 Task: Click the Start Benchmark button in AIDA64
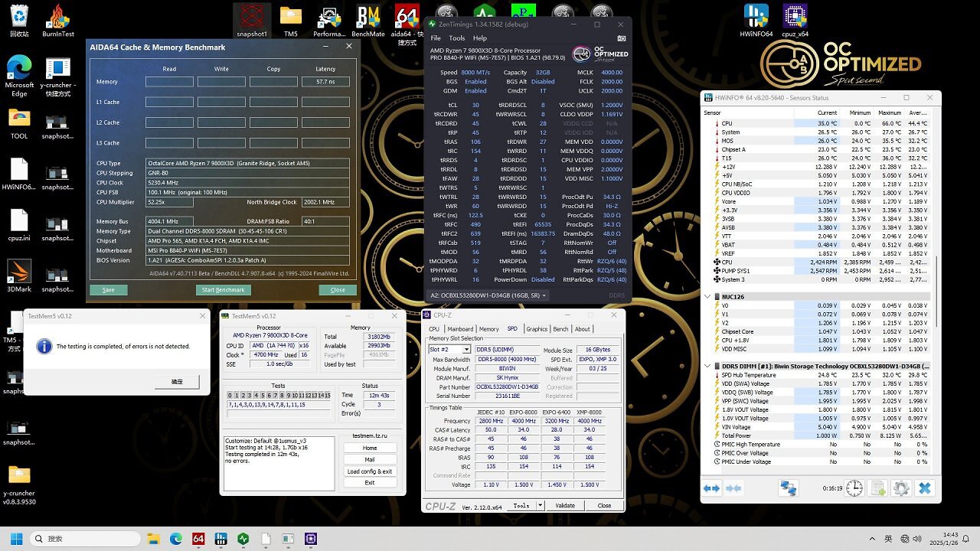[223, 290]
